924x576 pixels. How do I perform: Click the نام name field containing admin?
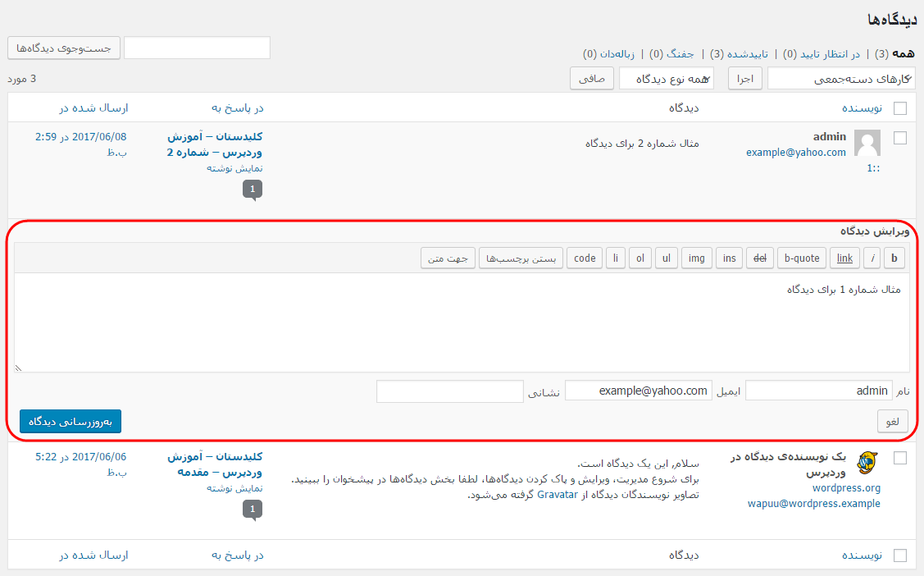point(818,391)
